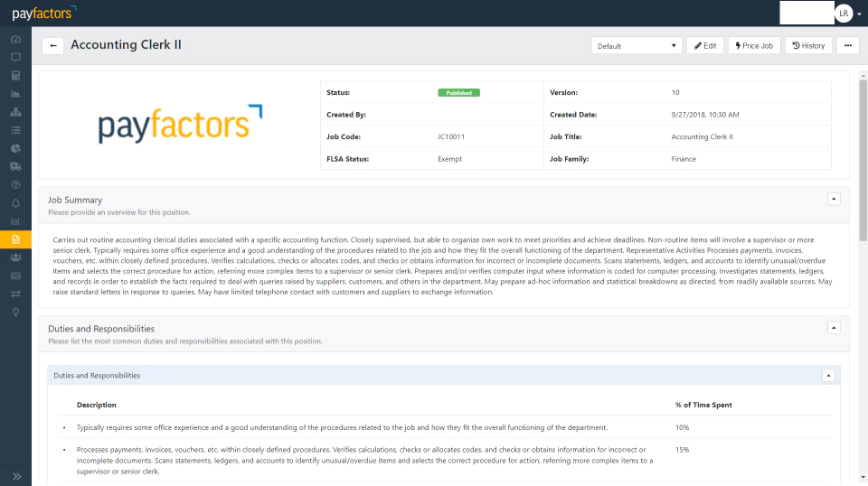Click the Description column header
This screenshot has width=868, height=486.
(x=97, y=405)
